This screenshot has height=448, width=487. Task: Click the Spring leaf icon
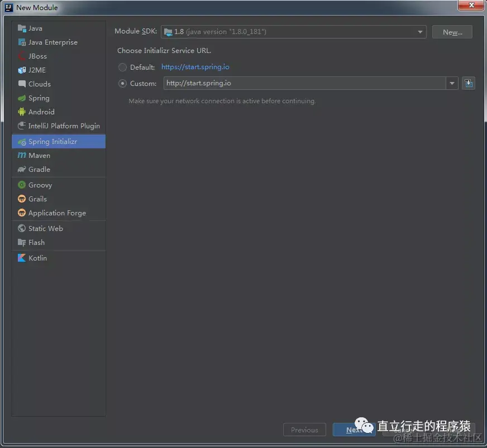[22, 98]
